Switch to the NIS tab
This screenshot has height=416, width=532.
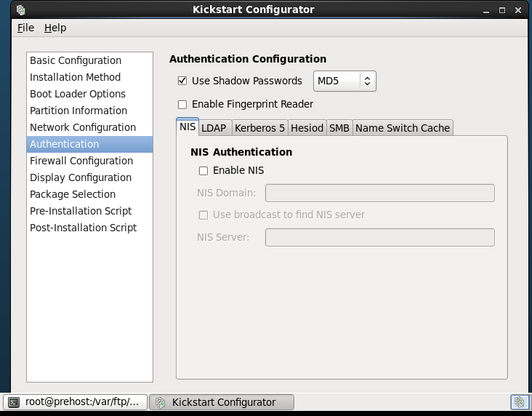coord(188,127)
